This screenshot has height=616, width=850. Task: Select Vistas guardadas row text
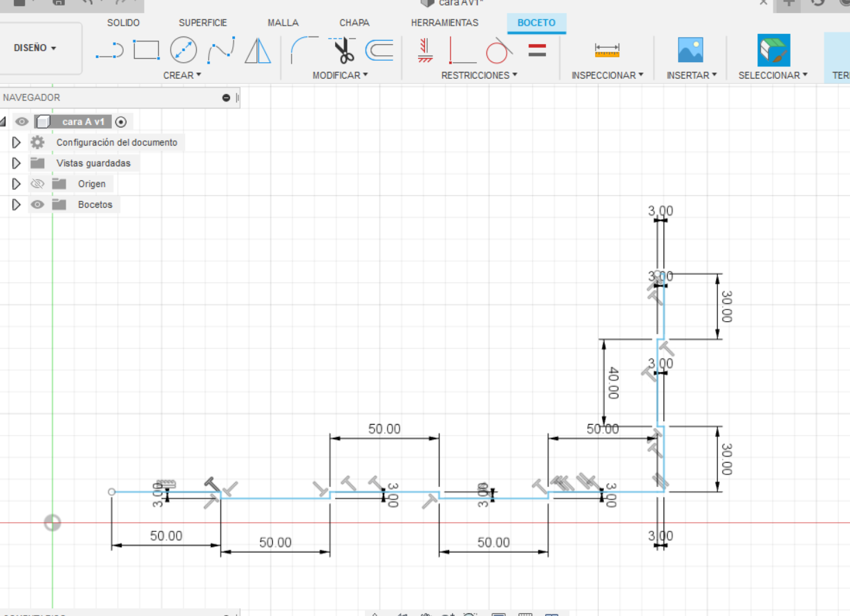pos(93,164)
